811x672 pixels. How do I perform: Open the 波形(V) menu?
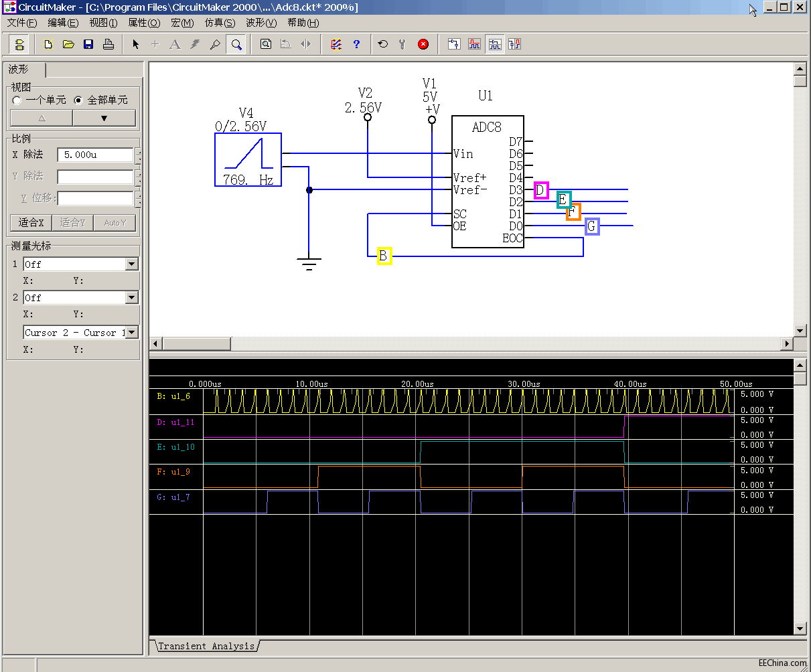[x=261, y=23]
